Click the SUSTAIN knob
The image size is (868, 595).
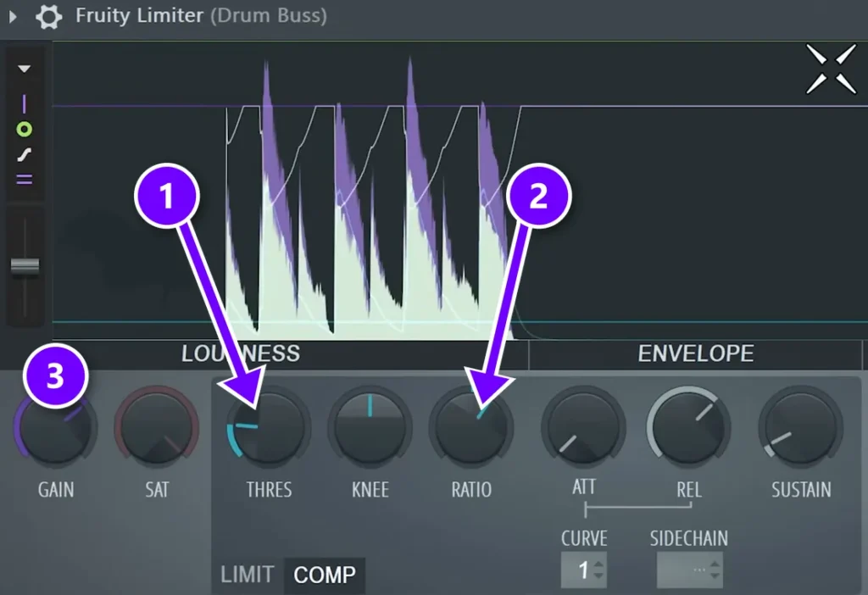click(800, 426)
